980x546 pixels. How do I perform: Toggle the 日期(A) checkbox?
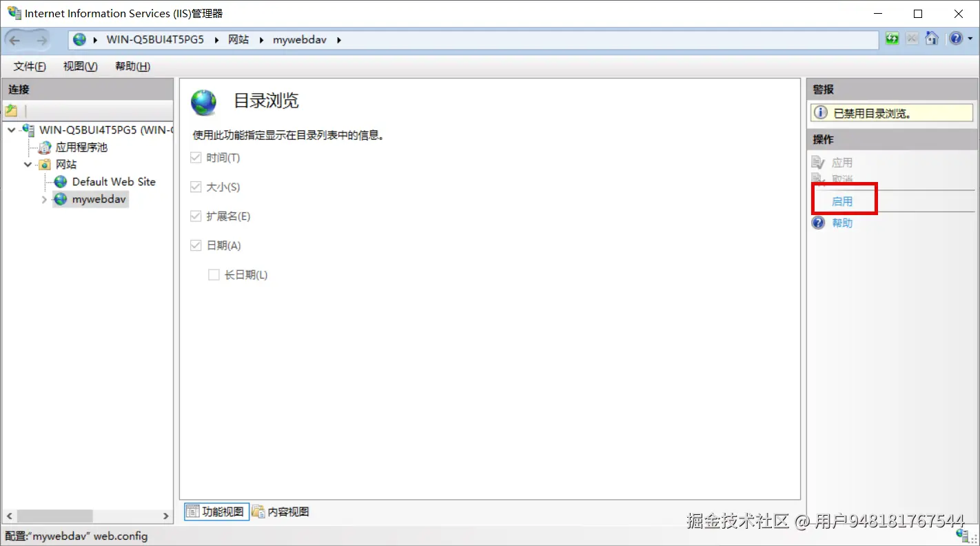195,245
